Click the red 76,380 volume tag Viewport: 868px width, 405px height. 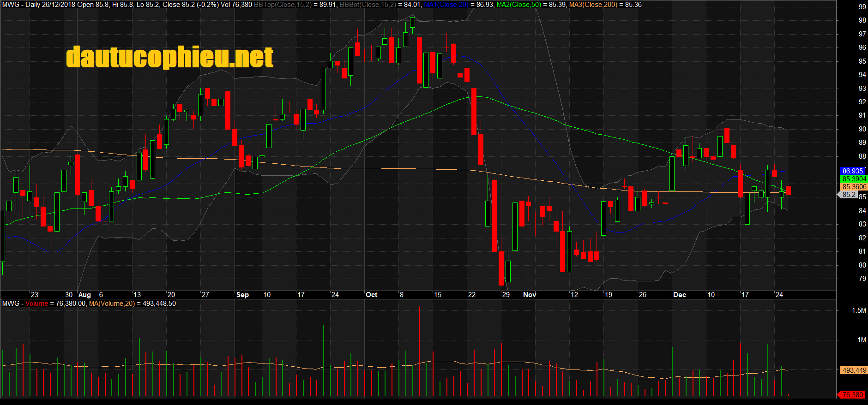pos(852,395)
